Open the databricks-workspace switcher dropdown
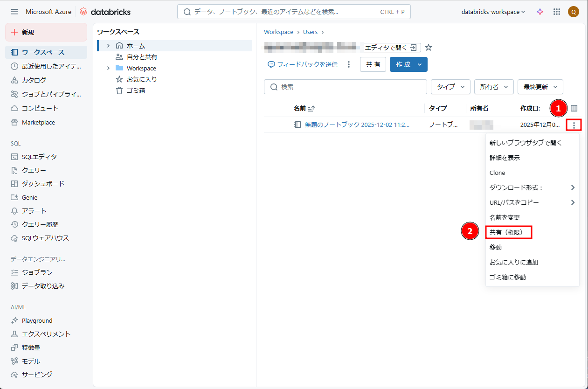Image resolution: width=588 pixels, height=389 pixels. [x=493, y=12]
